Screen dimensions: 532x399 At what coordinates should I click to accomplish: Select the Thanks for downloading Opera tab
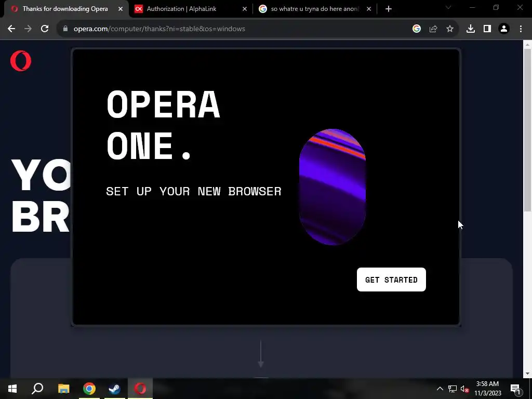tap(66, 9)
